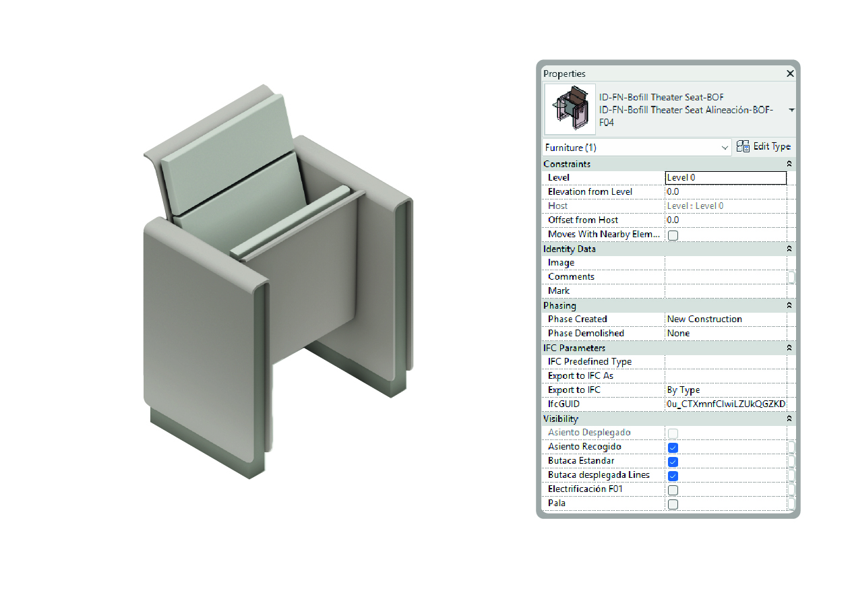Viewport: 852px width, 616px height.
Task: Click the IFC Predefined Type value field
Action: click(x=725, y=362)
